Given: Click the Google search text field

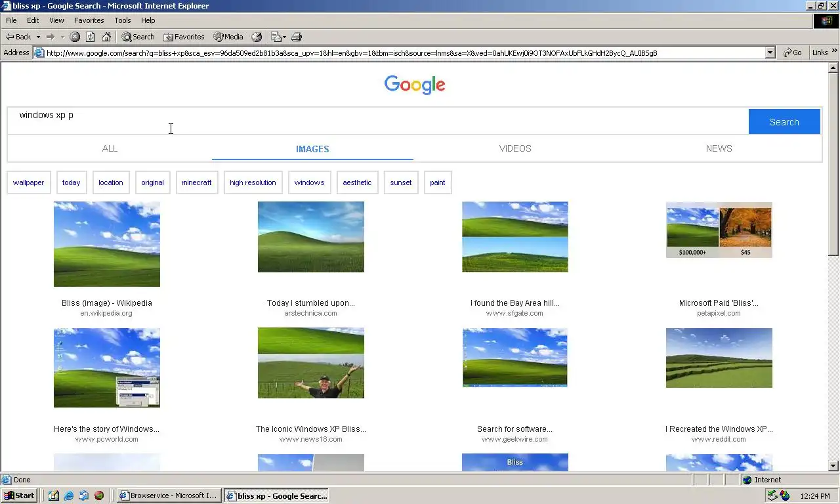Looking at the screenshot, I should click(378, 121).
